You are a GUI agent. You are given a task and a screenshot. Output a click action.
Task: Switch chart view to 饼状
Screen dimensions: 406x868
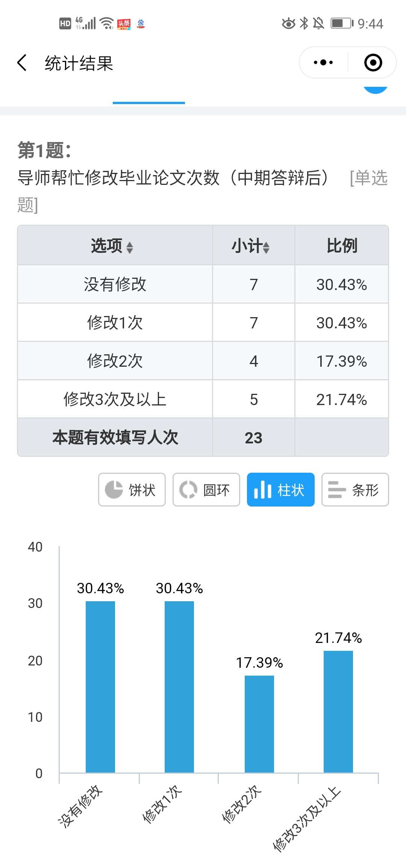click(132, 490)
